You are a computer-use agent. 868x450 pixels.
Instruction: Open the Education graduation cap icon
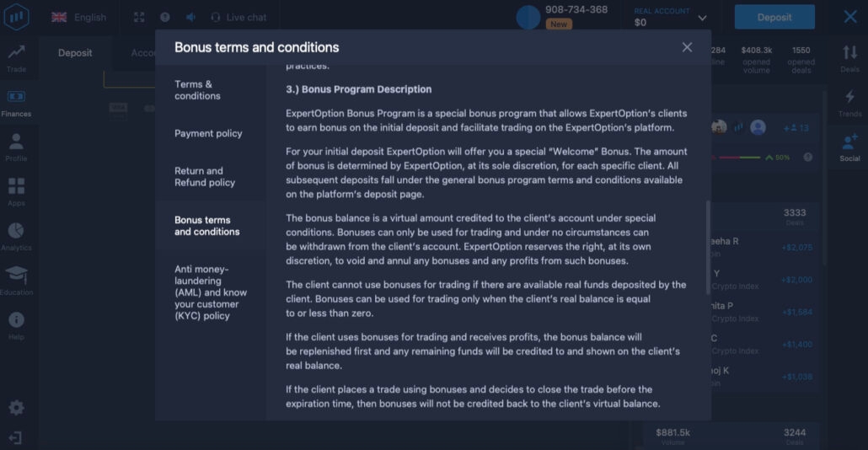[x=16, y=280]
